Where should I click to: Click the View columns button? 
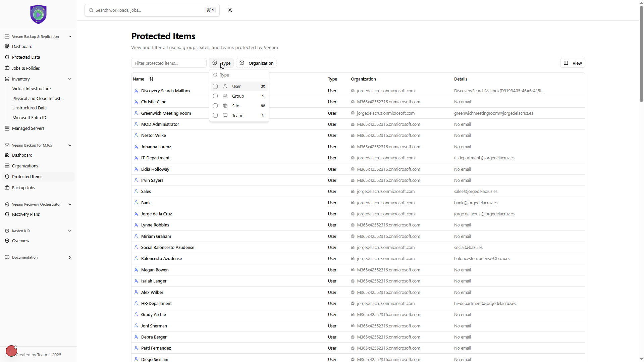pos(573,63)
